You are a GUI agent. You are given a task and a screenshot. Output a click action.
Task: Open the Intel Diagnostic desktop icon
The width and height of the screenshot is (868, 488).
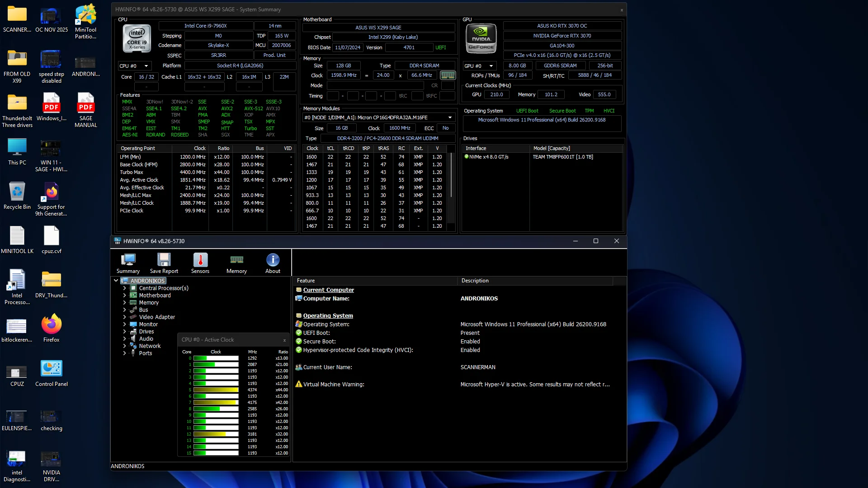17,466
